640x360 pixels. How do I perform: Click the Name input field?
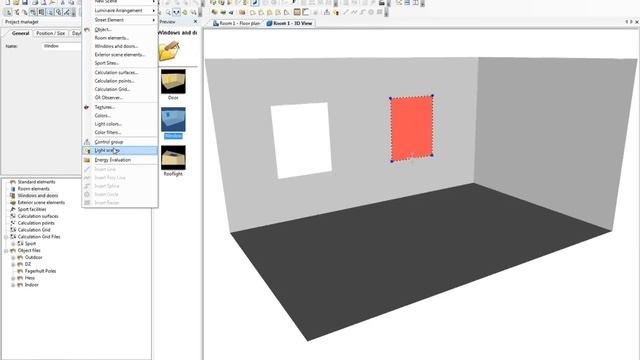pos(61,46)
